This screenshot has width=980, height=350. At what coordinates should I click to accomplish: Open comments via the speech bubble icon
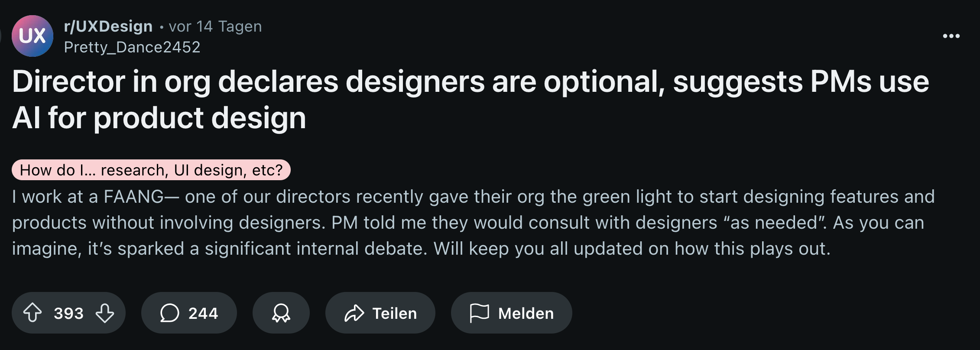click(169, 313)
